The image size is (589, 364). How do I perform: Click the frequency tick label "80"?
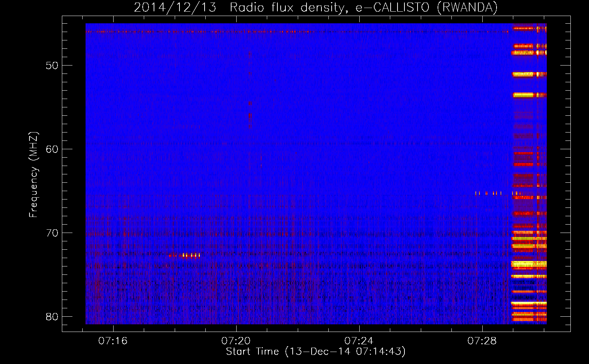point(52,317)
